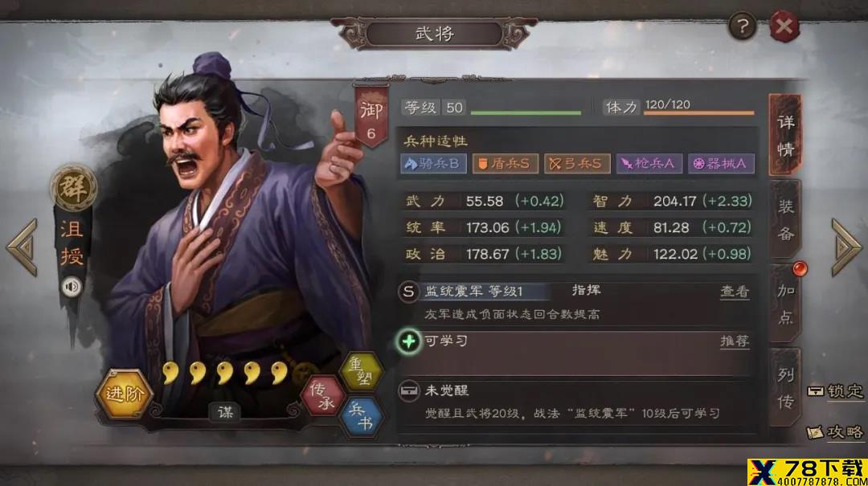
Task: Click the 推荐 link for learnable skill
Action: pyautogui.click(x=735, y=341)
